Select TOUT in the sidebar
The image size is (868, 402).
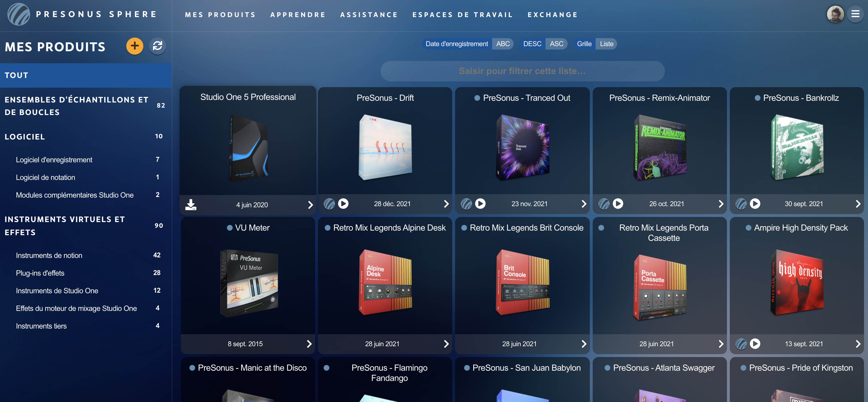click(16, 75)
